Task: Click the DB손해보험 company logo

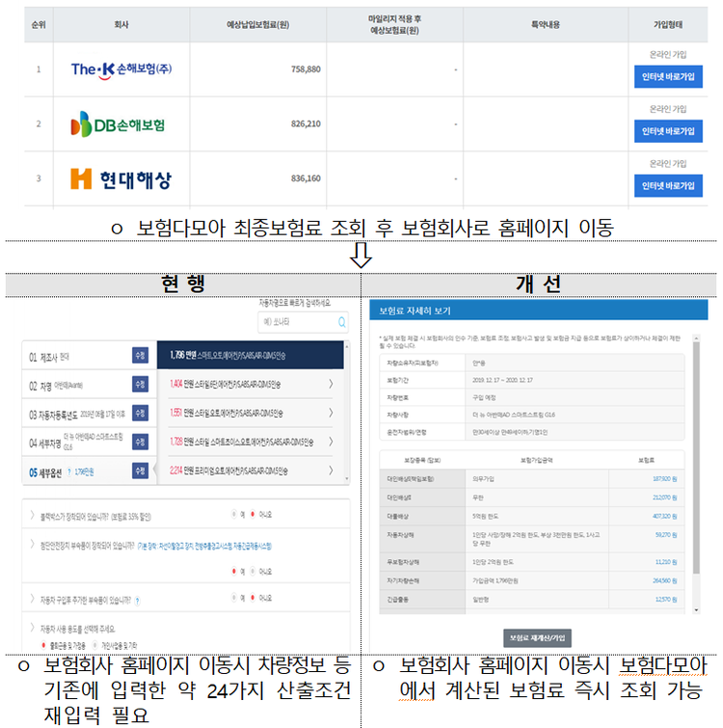Action: 118,124
